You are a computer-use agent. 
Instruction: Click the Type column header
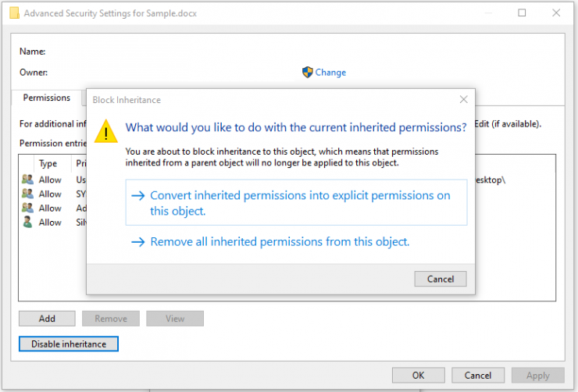click(48, 163)
